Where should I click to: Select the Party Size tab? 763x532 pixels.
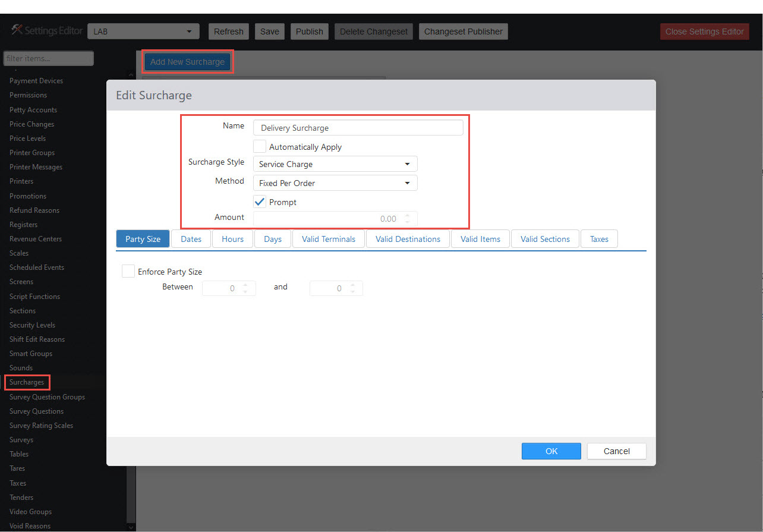tap(143, 239)
